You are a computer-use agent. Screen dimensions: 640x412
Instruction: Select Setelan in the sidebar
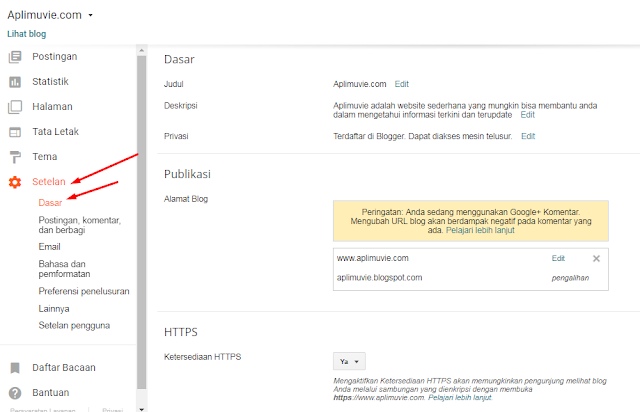click(x=49, y=182)
